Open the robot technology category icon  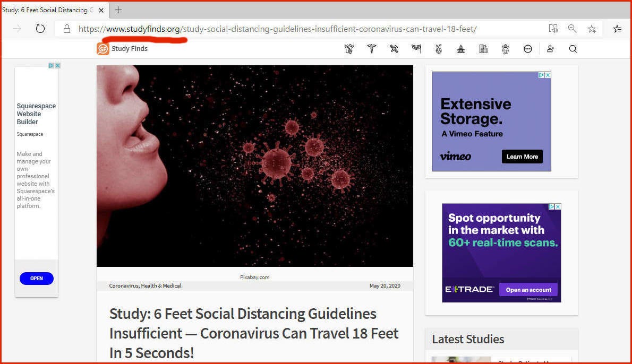[x=506, y=49]
